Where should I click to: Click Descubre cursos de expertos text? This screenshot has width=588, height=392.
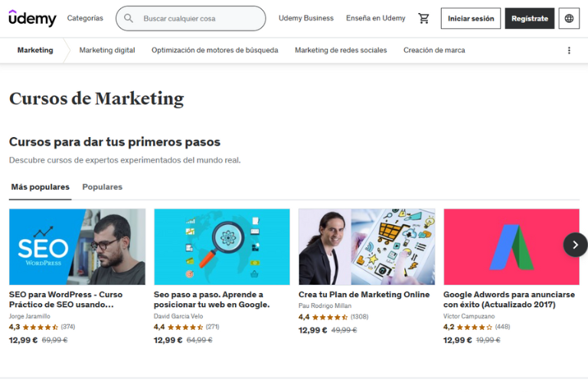(x=125, y=160)
